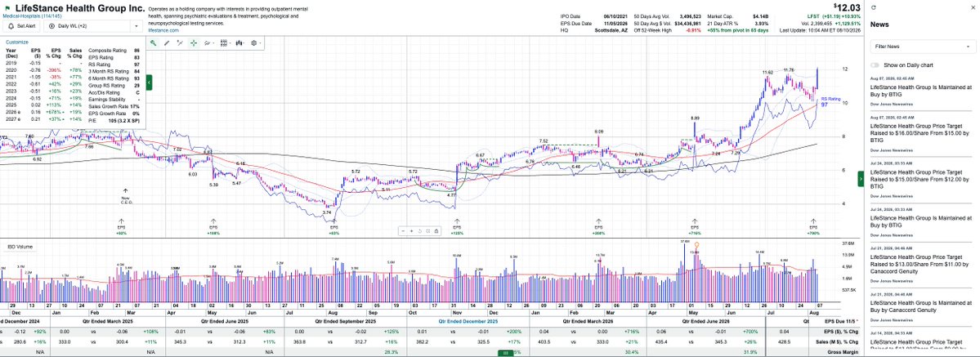Open the EPS +108% earnings marker
This screenshot has width=980, height=357.
pos(213,225)
